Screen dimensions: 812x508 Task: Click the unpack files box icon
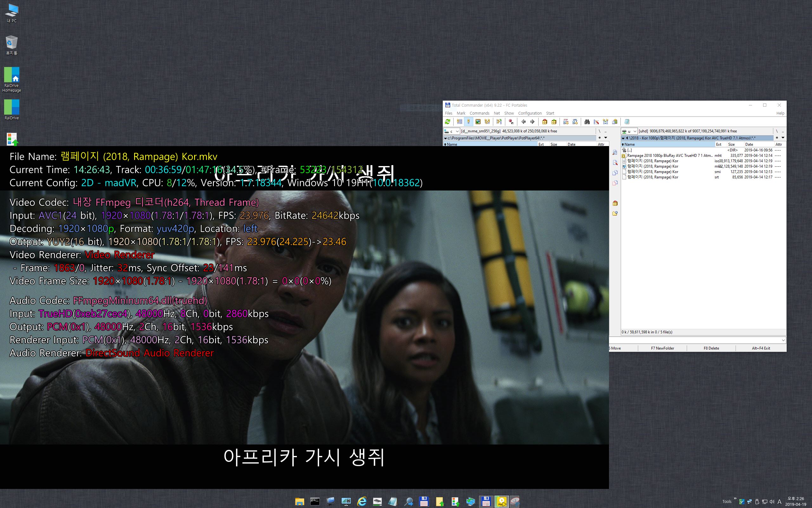[x=554, y=122]
